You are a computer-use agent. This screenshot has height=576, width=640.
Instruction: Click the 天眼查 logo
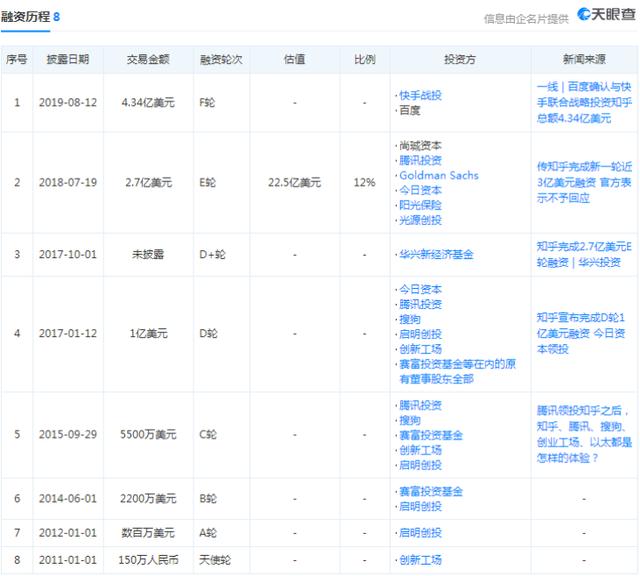pos(606,15)
